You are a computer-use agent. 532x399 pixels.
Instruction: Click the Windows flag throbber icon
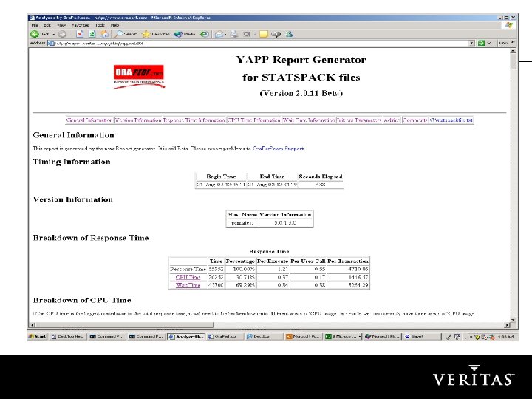pos(509,25)
